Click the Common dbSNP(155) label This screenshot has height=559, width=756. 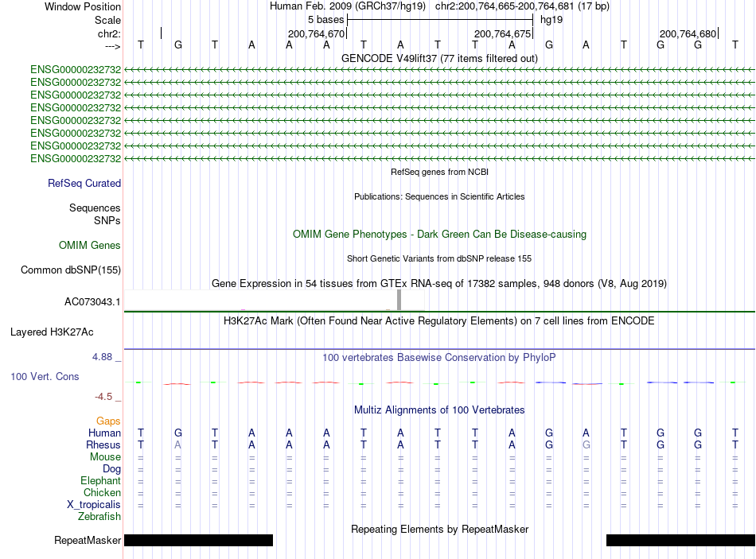(71, 270)
